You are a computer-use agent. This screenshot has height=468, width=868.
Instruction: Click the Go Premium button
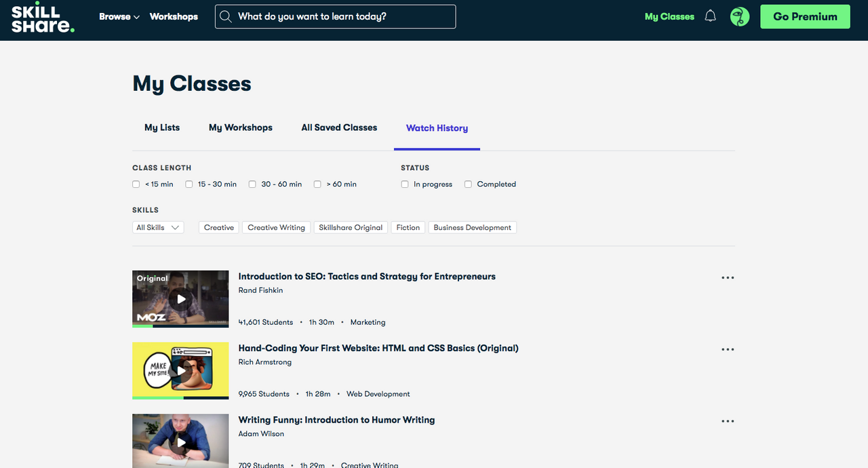[805, 16]
